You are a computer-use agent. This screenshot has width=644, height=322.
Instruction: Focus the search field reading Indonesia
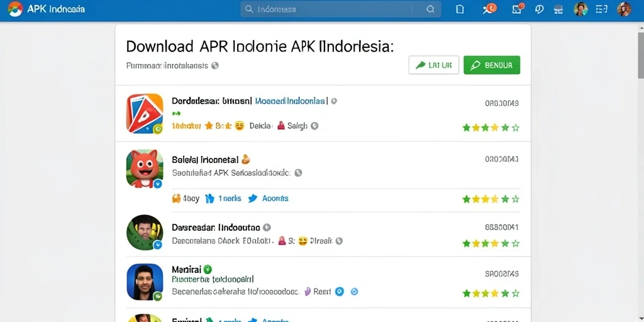pos(326,9)
